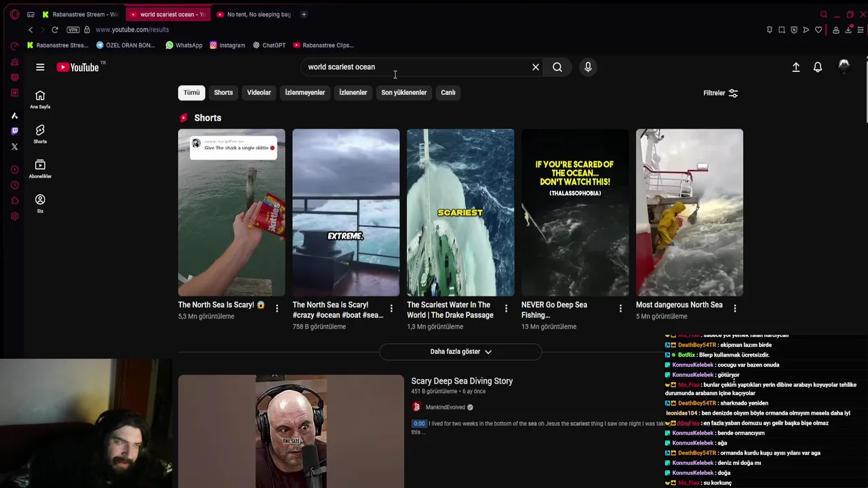Select the Tümü filter chip
Image resolution: width=868 pixels, height=488 pixels.
[192, 93]
